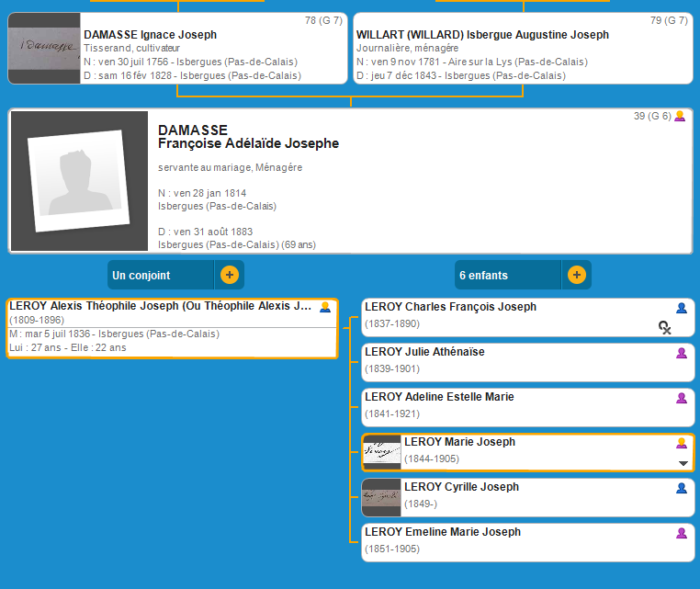Click the purple person icon for Adeline Estelle Marie

click(x=682, y=398)
